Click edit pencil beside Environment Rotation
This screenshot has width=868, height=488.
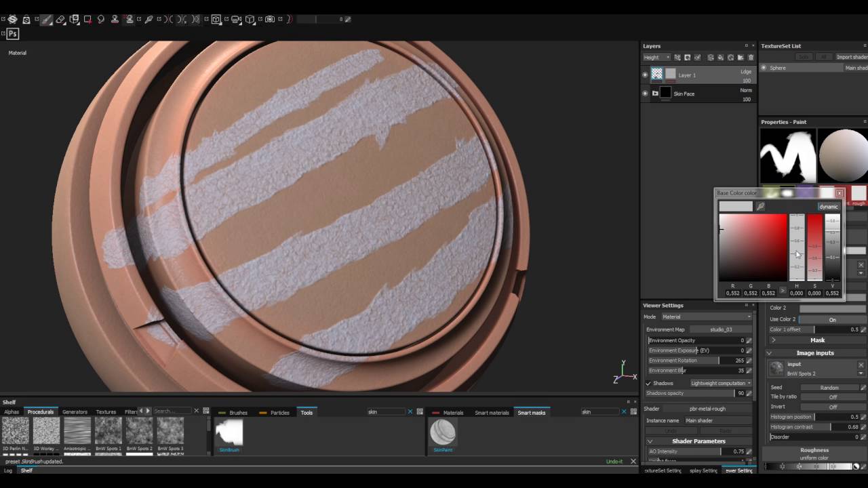749,361
